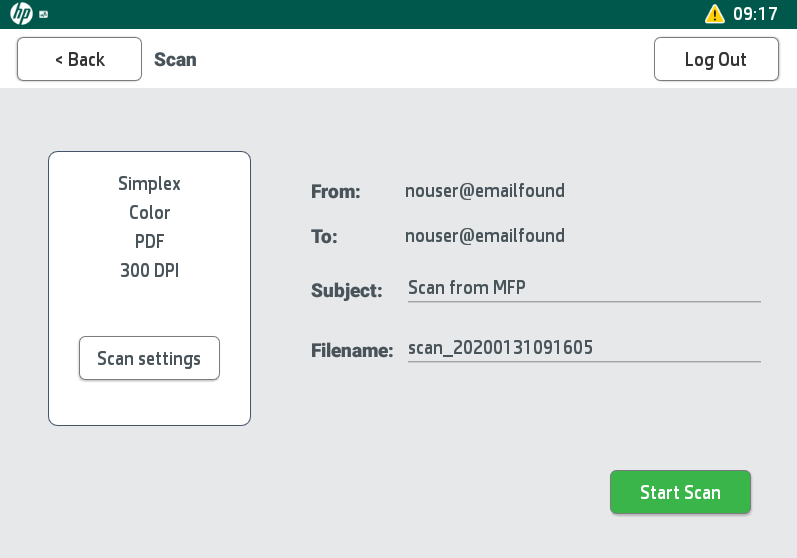
Task: Click the To email address value
Action: (x=484, y=236)
